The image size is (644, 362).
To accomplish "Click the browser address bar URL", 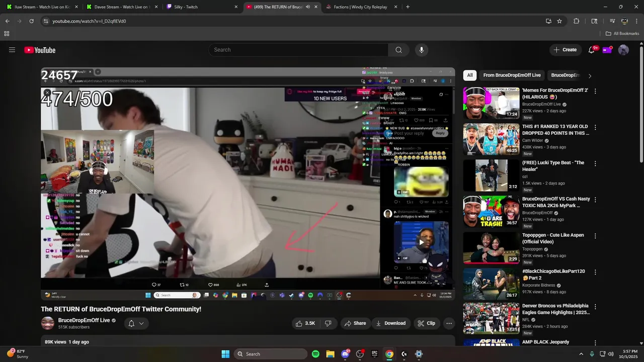I will coord(90,21).
